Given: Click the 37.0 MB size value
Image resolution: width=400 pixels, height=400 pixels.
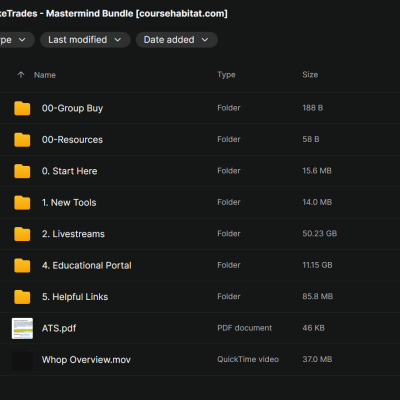Looking at the screenshot, I should [317, 359].
